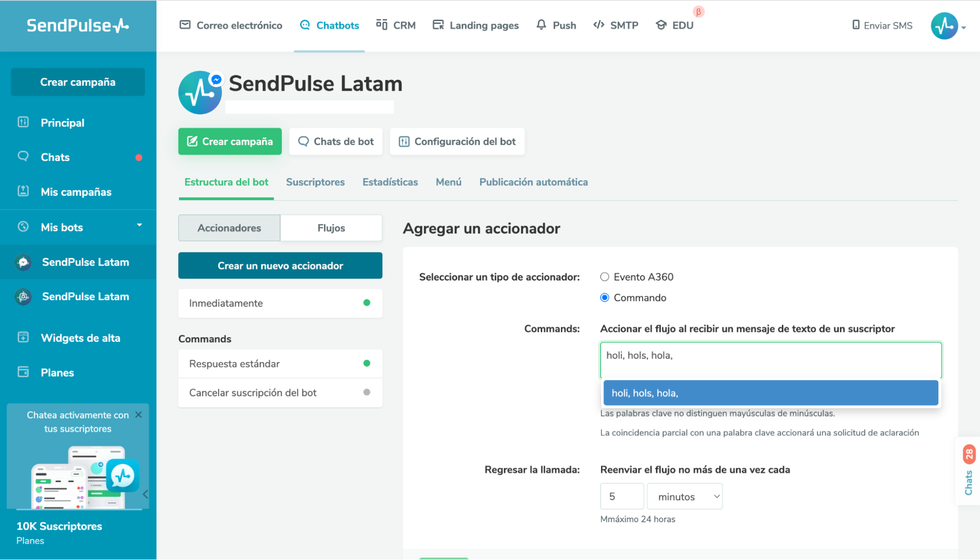Image resolution: width=980 pixels, height=560 pixels.
Task: Toggle the Inmediatamente trigger status dot
Action: point(367,303)
